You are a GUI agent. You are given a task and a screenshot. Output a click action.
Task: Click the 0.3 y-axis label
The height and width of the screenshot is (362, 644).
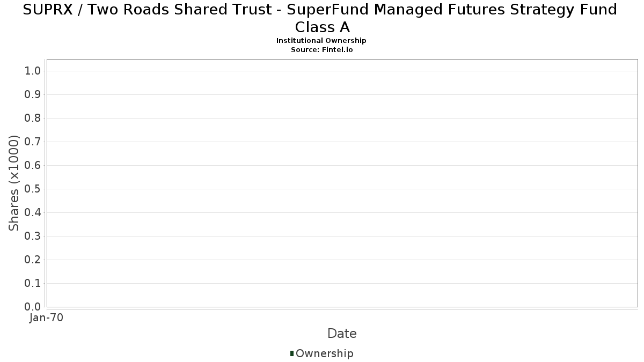[33, 237]
